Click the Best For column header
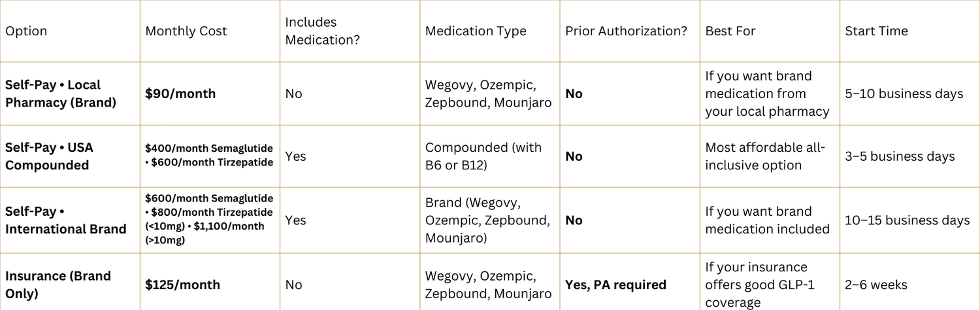 730,31
